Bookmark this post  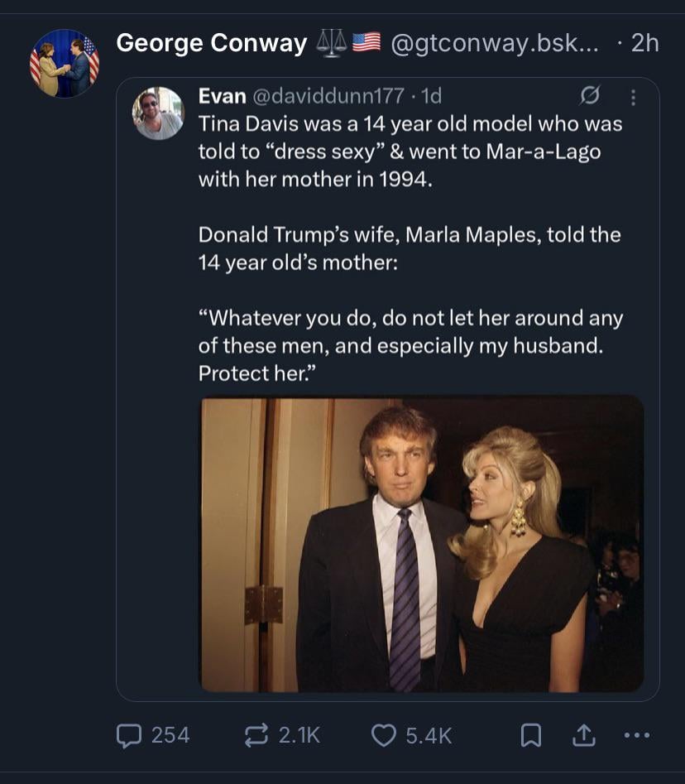530,735
